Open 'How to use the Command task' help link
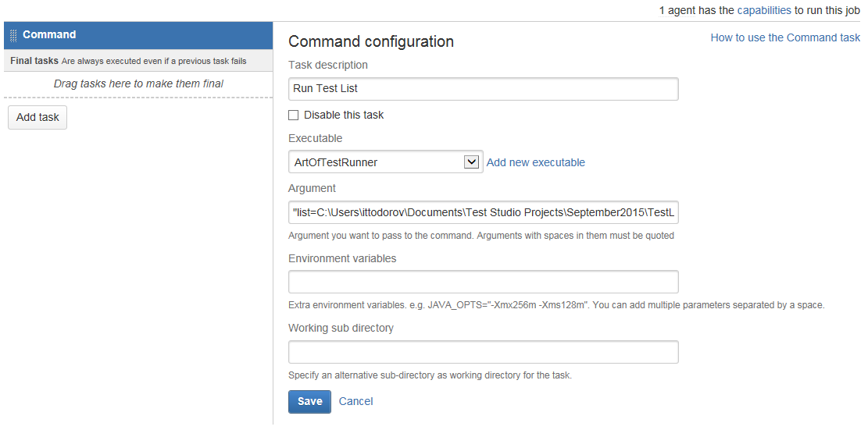The width and height of the screenshot is (868, 430). tap(785, 37)
